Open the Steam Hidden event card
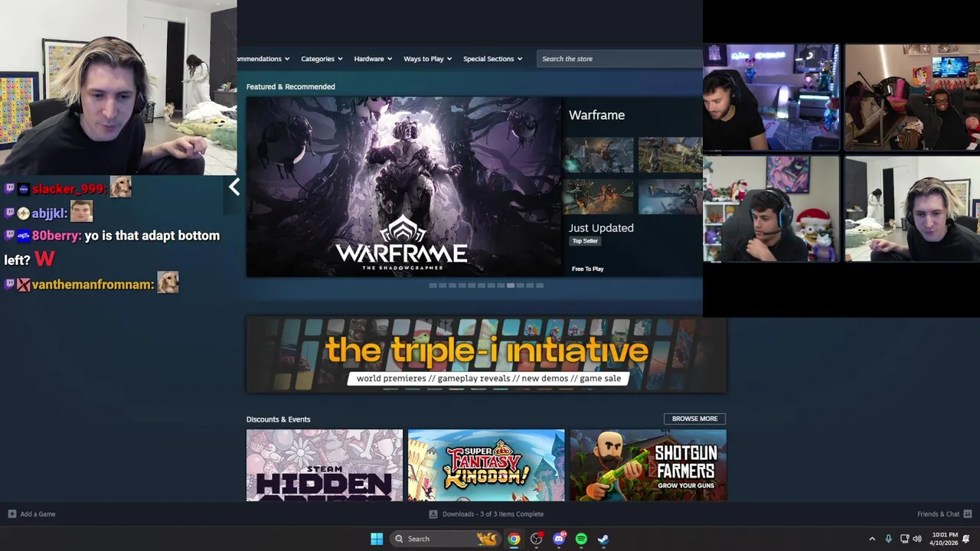The width and height of the screenshot is (980, 551). (325, 465)
